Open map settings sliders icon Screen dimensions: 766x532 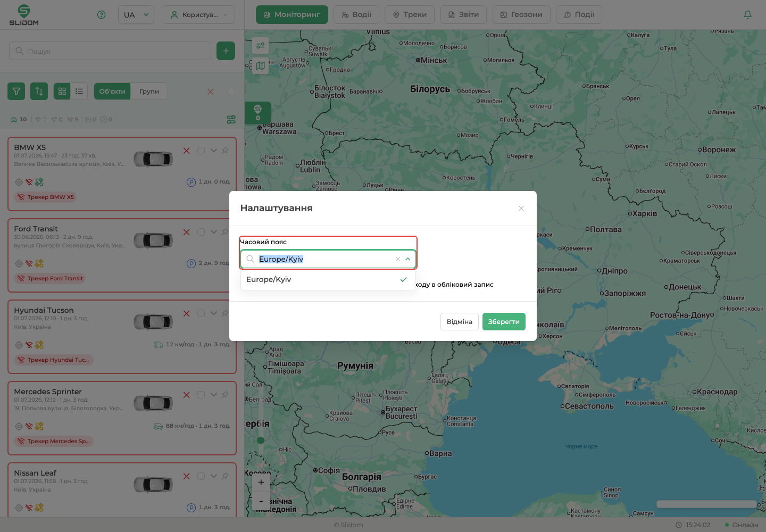261,46
